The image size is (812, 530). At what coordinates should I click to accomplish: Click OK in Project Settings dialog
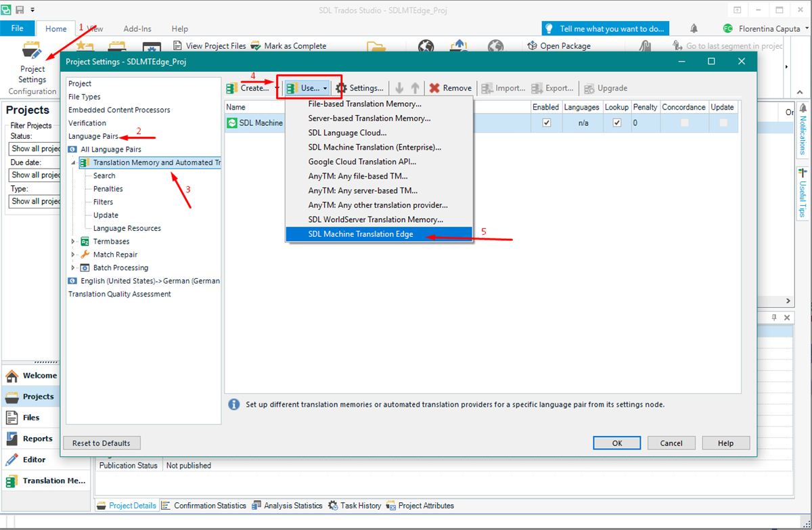coord(617,443)
